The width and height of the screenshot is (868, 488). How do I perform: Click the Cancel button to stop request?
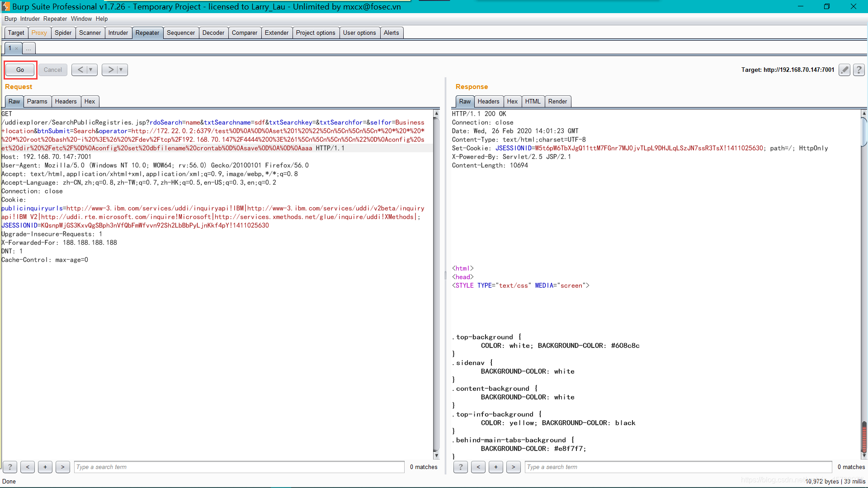[x=52, y=70]
